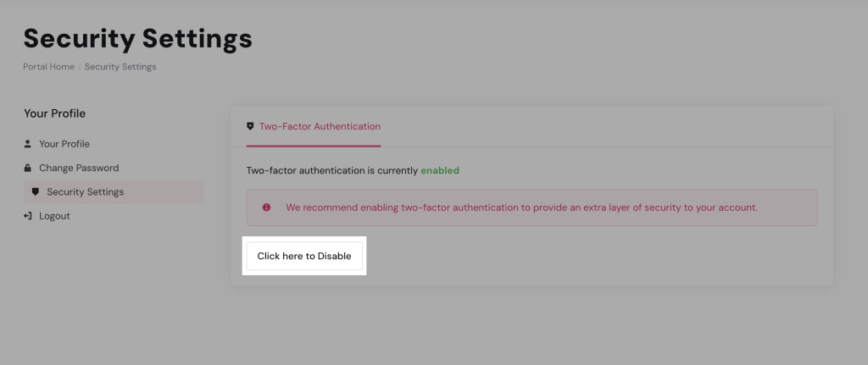This screenshot has width=868, height=365.
Task: Click the exclamation icon in the warning banner
Action: 266,207
